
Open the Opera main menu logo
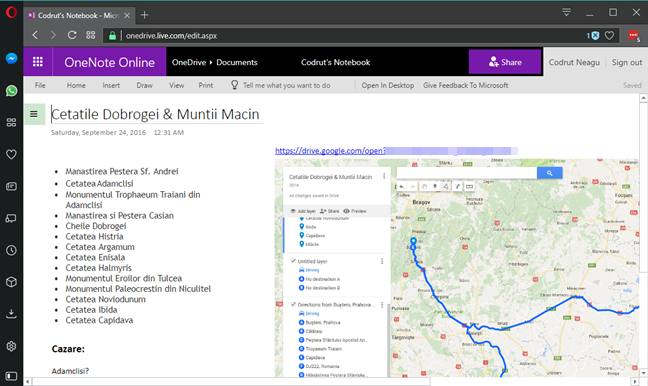pos(11,12)
